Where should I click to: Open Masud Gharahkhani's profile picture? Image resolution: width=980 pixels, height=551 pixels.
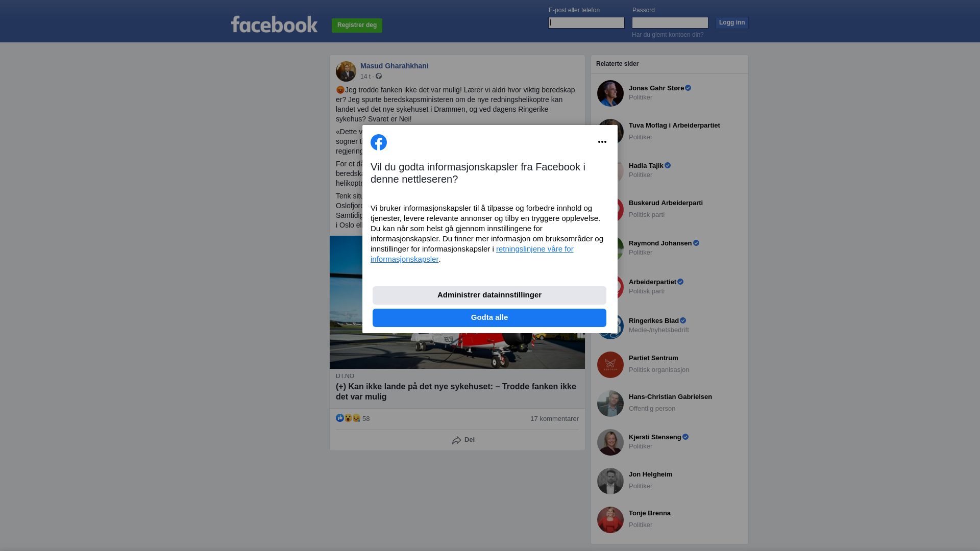(x=346, y=71)
